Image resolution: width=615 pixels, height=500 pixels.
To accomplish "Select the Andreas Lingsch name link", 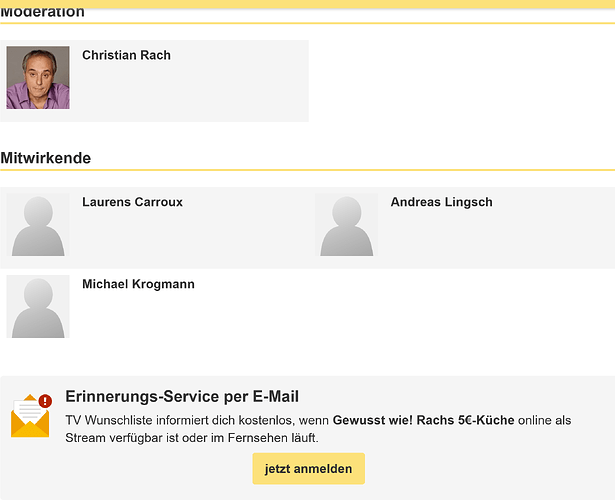I will coord(441,202).
